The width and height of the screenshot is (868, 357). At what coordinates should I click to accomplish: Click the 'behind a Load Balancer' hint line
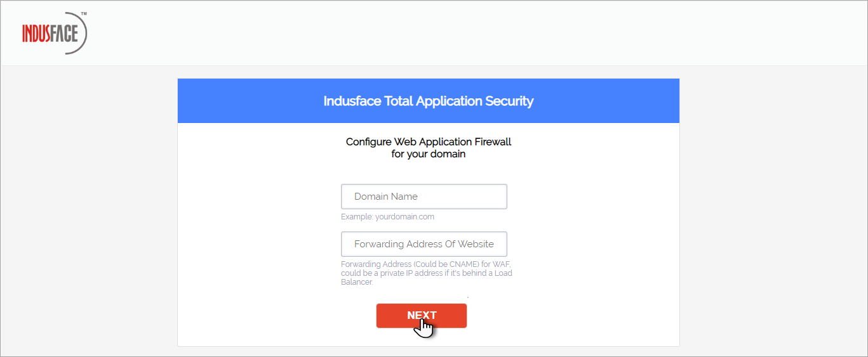(427, 277)
